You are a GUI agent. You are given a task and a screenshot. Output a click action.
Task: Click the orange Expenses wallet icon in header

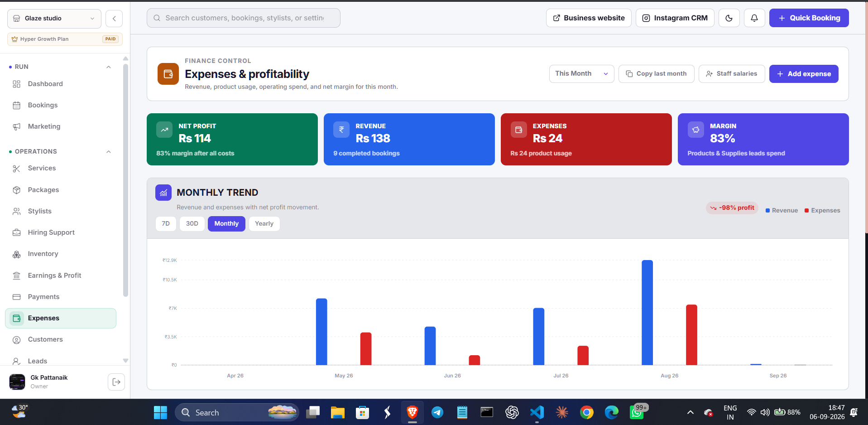(168, 74)
